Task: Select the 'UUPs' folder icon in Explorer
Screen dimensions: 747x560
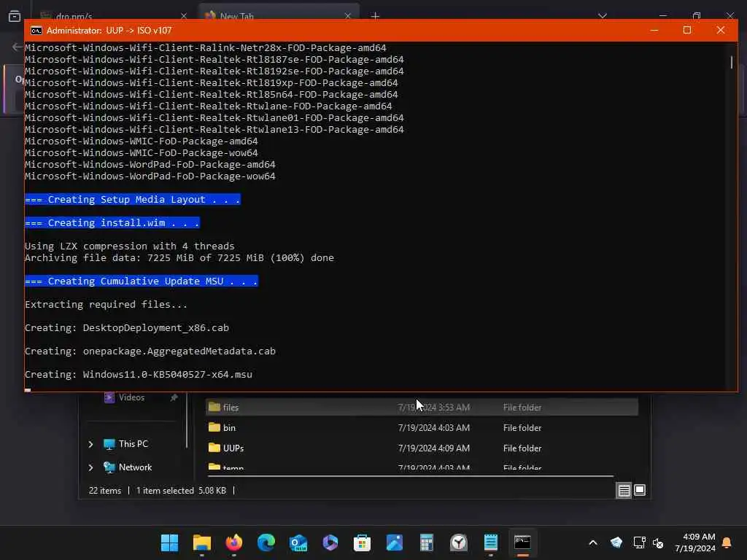Action: click(214, 448)
